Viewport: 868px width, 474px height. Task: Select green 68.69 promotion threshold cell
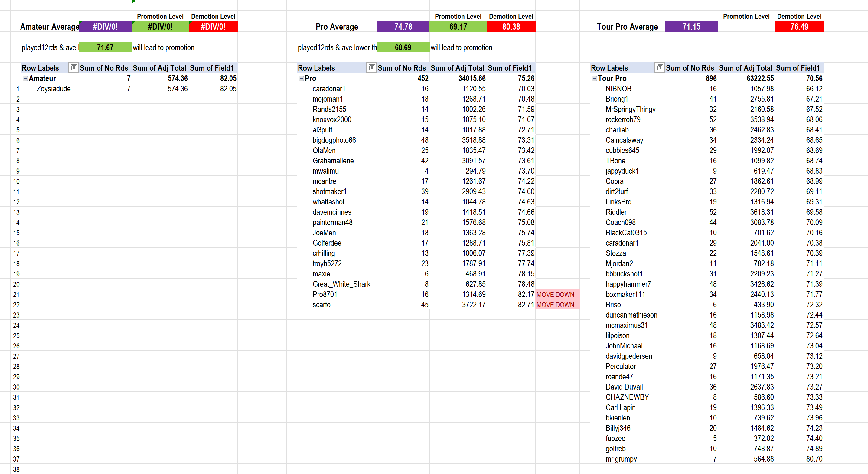403,47
